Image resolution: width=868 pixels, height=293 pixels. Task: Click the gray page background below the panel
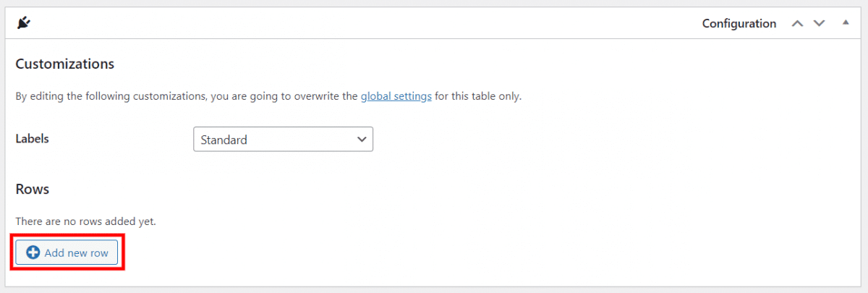pos(434,290)
